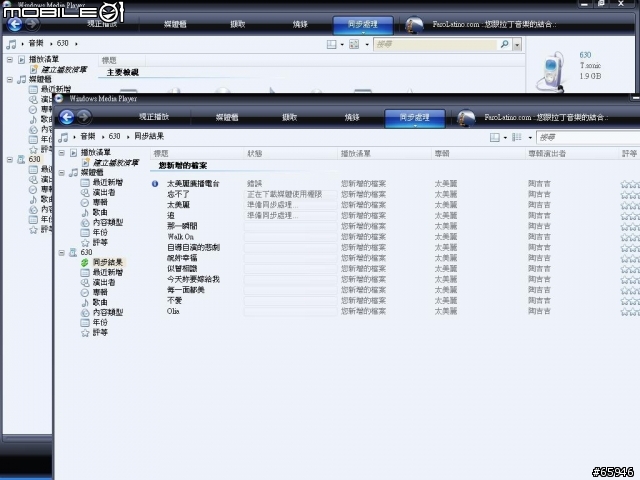Viewport: 640px width, 480px height.
Task: Select 演出者 under 媒體櫃 in front tree
Action: coord(104,192)
